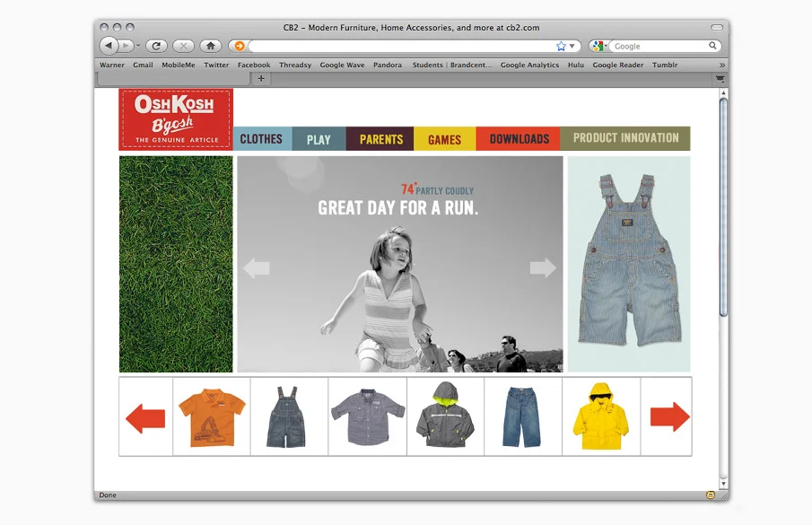Select the gray hooded jacket thumbnail

click(x=445, y=416)
